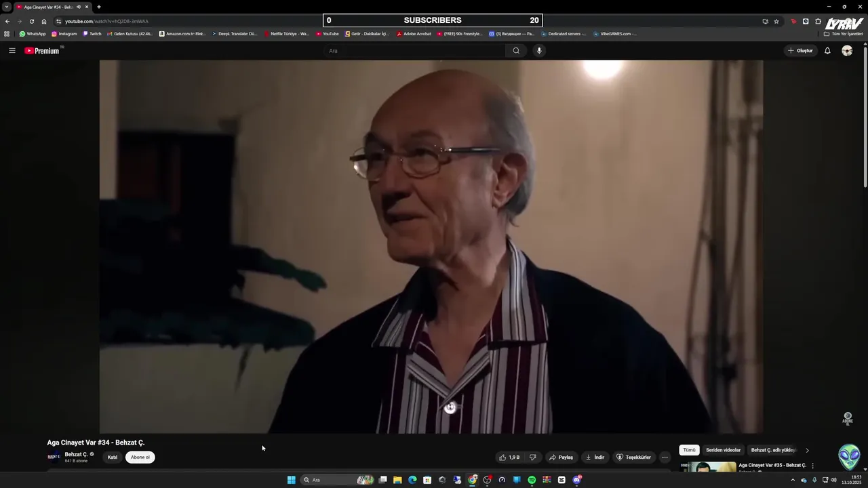Select Behzat Ç. adlı yükleyen chip
The height and width of the screenshot is (488, 868).
tap(773, 450)
